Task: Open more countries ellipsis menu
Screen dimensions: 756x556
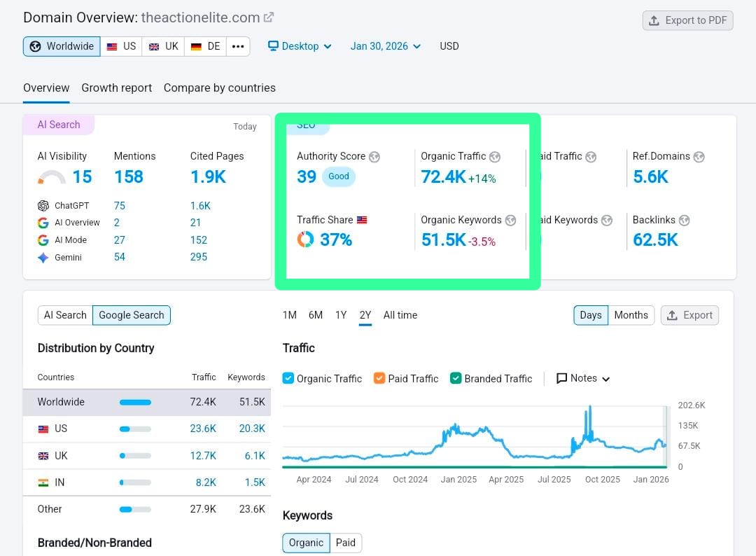Action: pyautogui.click(x=238, y=46)
